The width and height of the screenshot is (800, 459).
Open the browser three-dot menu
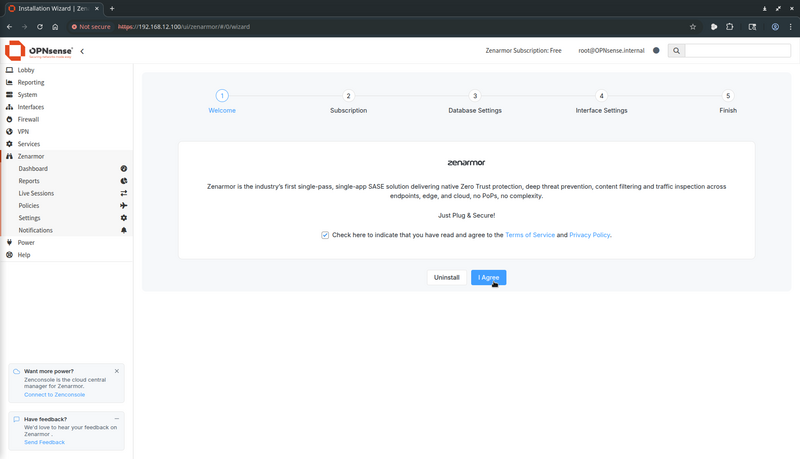(x=790, y=27)
